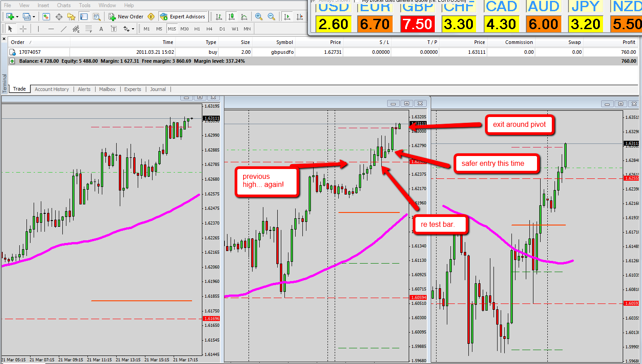Switch chart to H4 timeframe
642x364 pixels.
click(x=210, y=29)
